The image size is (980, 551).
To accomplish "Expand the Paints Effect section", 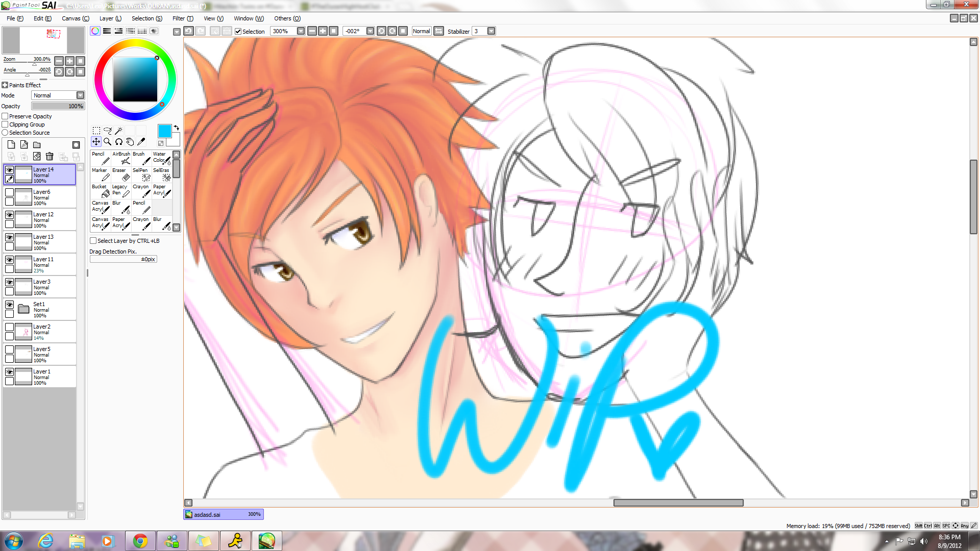I will pos(5,85).
